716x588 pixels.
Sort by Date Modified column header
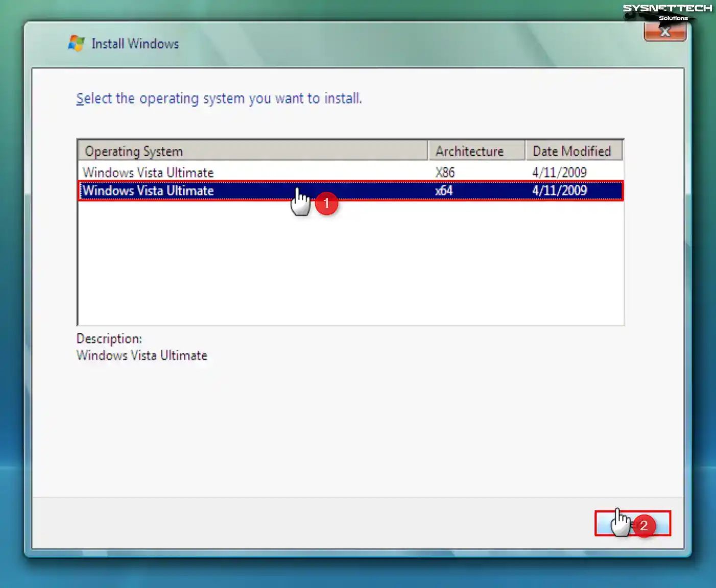pos(574,151)
